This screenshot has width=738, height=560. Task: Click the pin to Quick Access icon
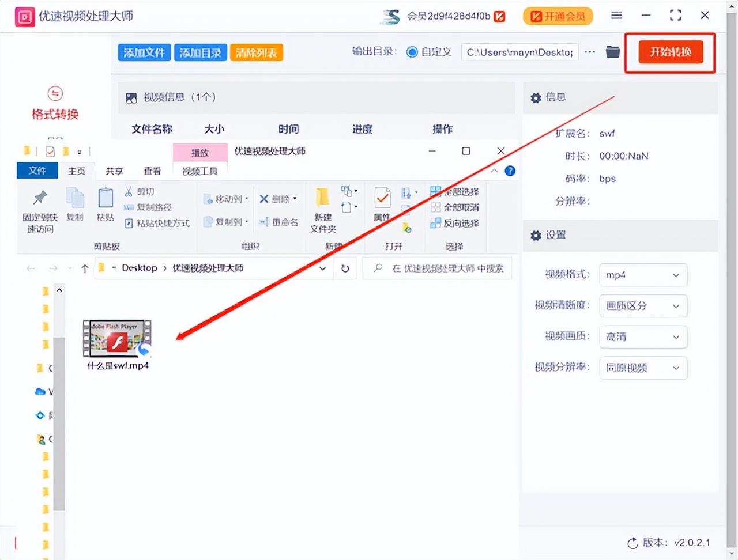click(40, 199)
